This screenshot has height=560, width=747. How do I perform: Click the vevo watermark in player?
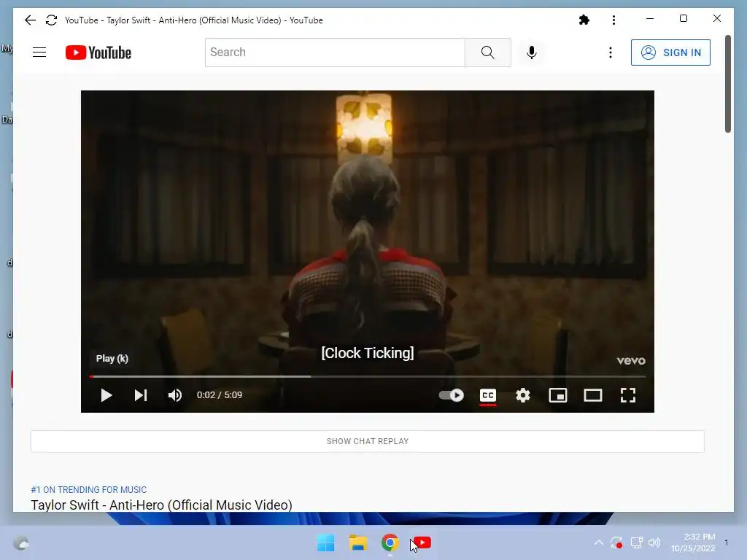(x=631, y=360)
